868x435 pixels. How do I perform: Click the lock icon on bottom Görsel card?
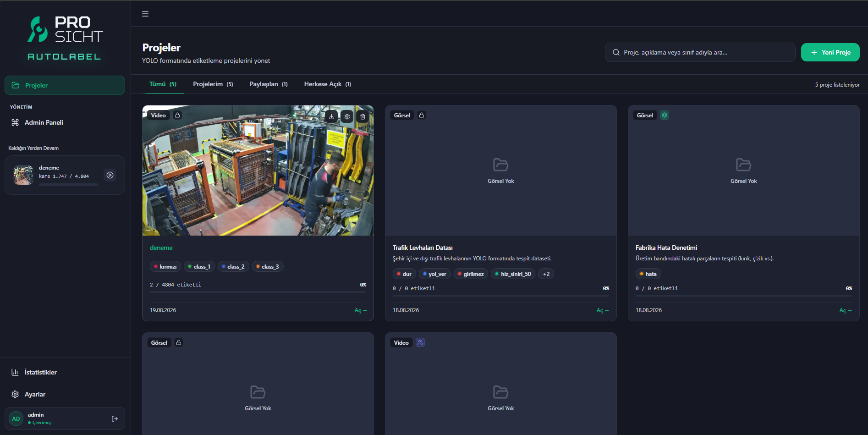(x=179, y=342)
